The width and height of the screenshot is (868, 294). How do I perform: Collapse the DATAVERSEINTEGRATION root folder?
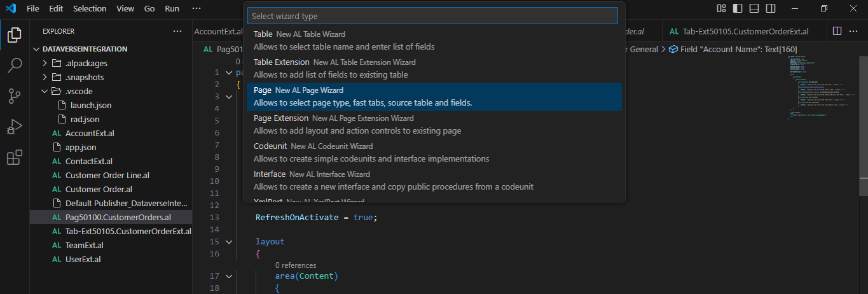pyautogui.click(x=37, y=49)
